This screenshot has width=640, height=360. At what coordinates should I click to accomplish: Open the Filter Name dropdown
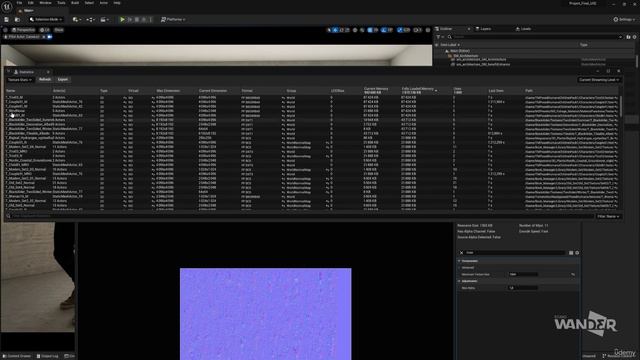coord(608,216)
